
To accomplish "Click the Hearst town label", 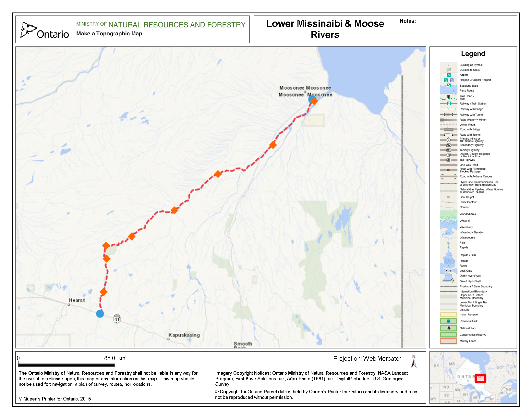I will [77, 300].
